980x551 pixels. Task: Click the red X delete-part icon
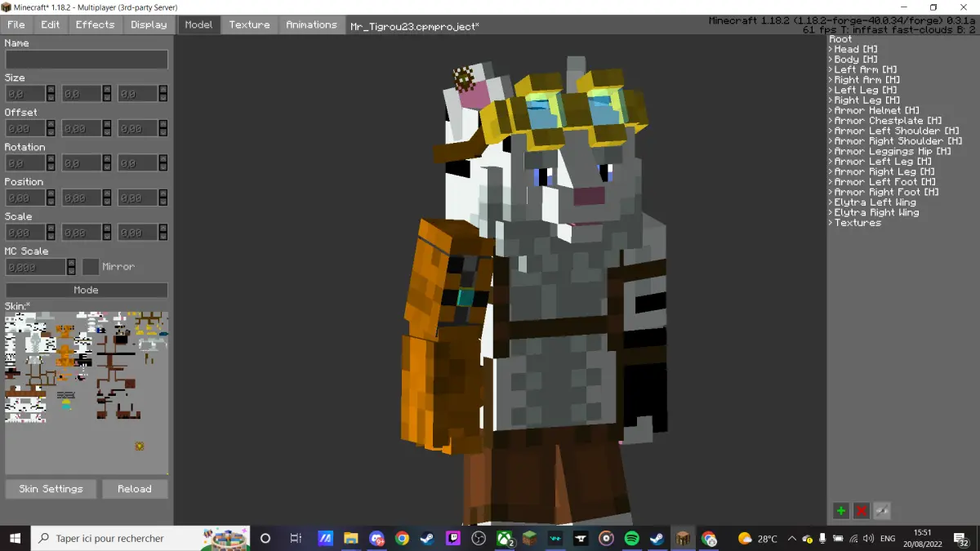point(861,511)
